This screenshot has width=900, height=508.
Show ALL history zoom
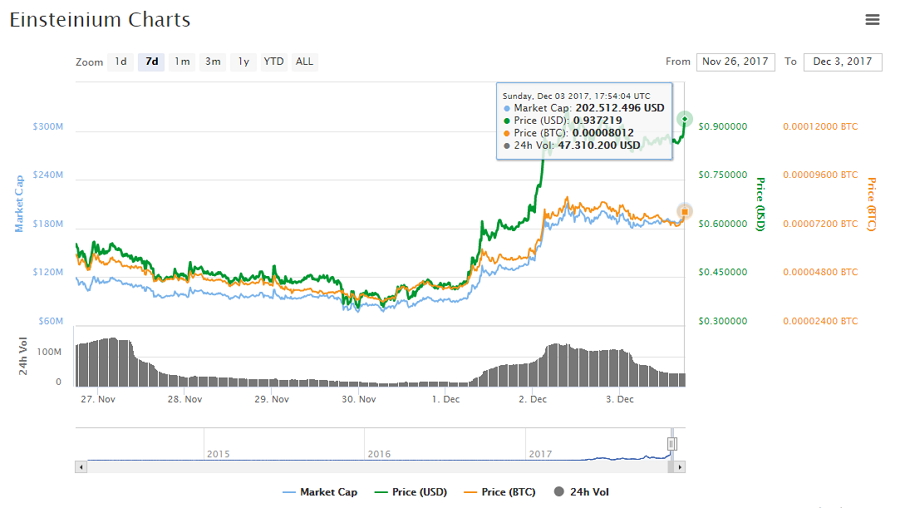tap(304, 61)
